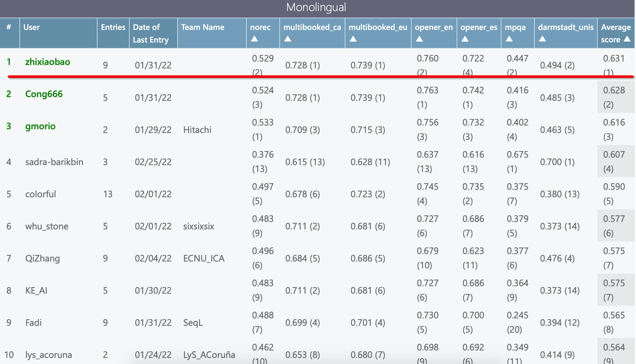Image resolution: width=636 pixels, height=364 pixels.
Task: Click the sort arrow under norec column
Action: pos(254,39)
